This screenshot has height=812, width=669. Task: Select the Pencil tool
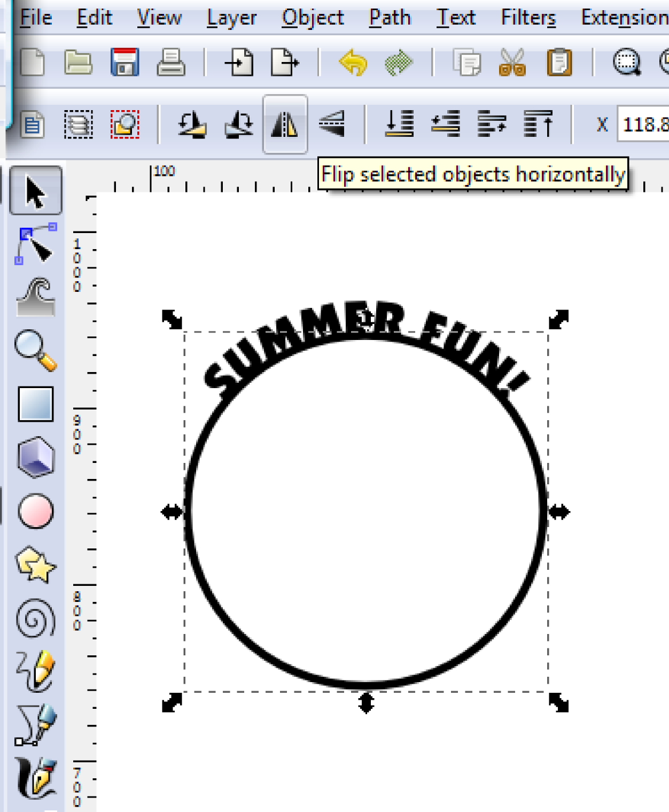[36, 671]
